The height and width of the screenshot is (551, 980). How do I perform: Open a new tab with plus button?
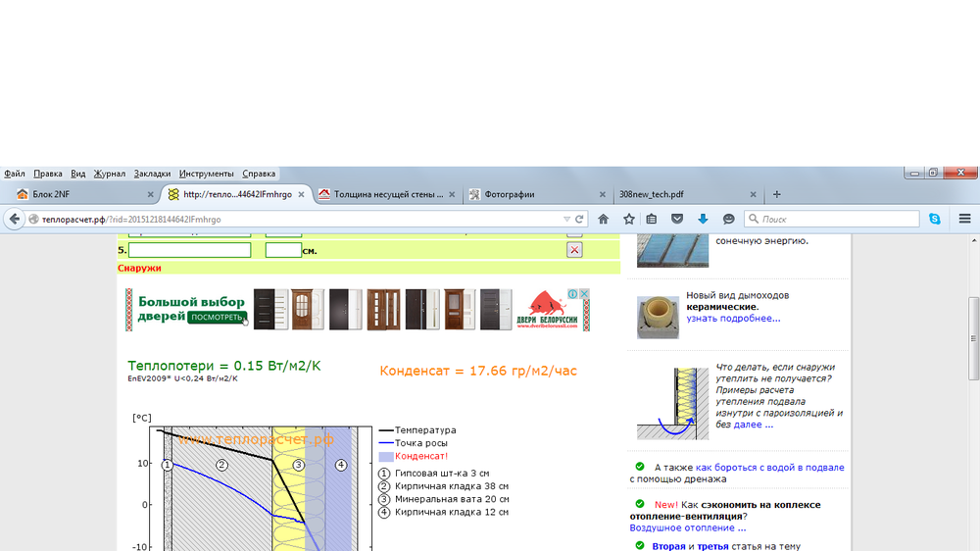coord(777,194)
